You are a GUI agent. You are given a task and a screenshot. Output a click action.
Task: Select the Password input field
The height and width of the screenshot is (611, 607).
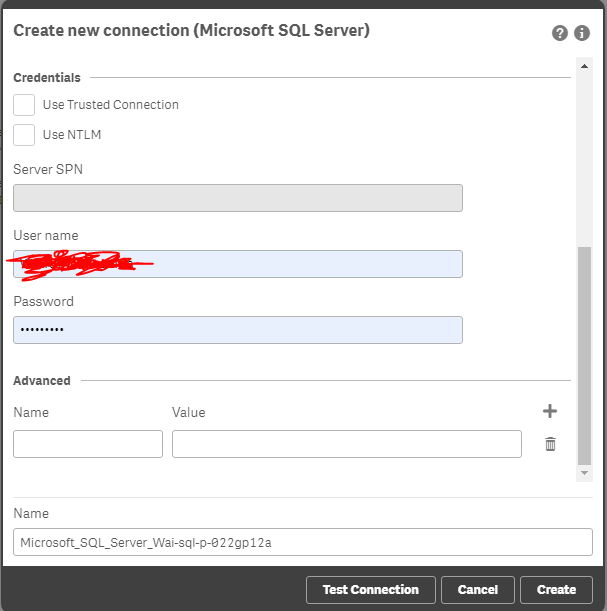[238, 330]
